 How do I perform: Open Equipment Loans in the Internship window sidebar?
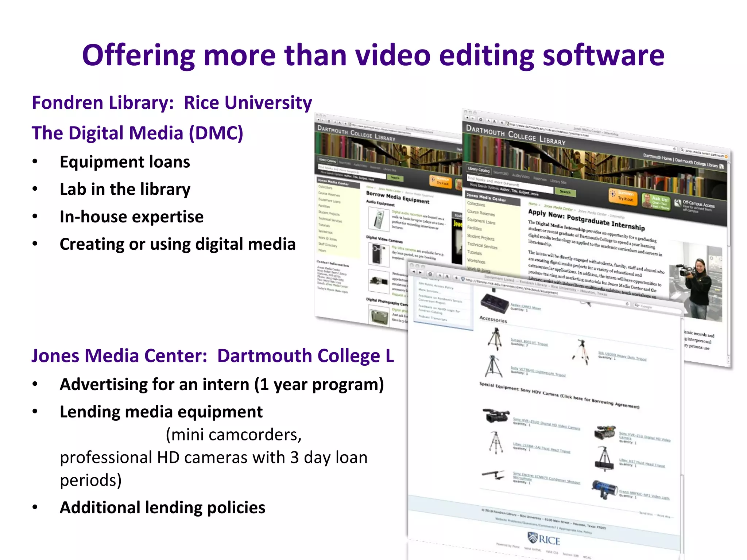point(481,221)
